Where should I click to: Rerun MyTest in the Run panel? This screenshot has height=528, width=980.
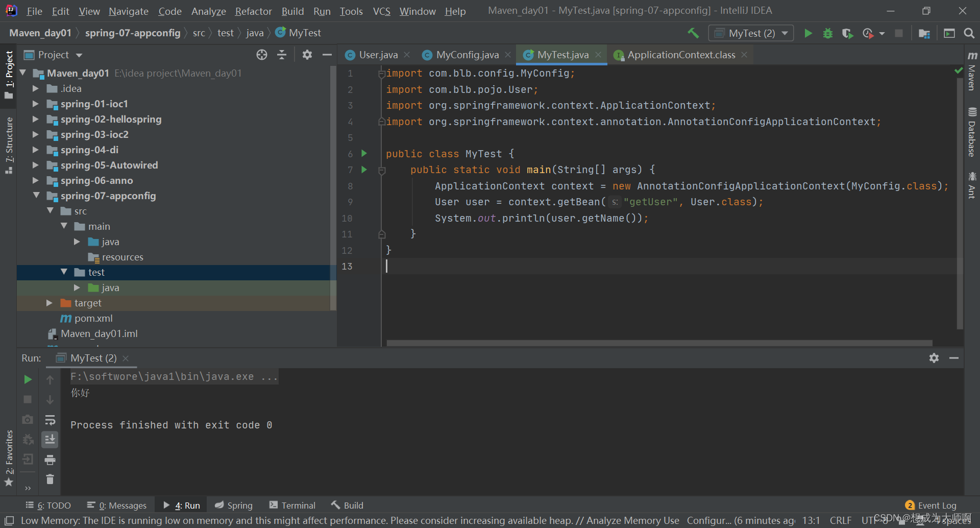point(28,379)
